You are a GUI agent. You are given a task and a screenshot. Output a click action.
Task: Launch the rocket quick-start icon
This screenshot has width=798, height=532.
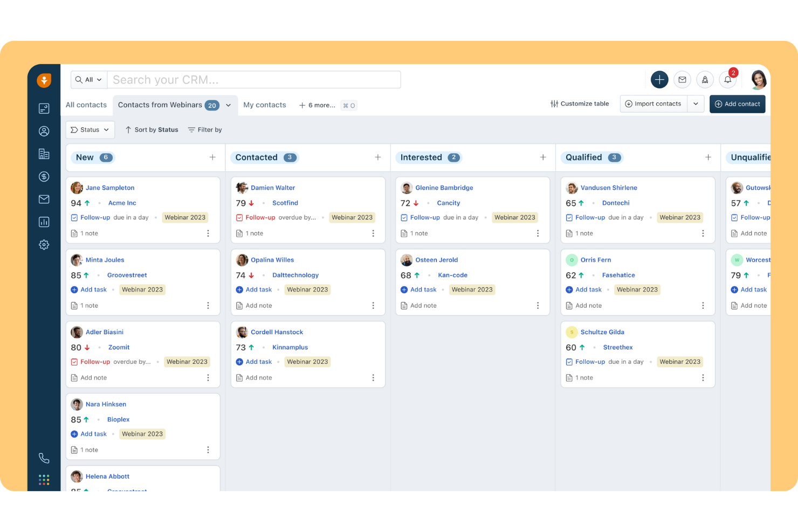[705, 79]
